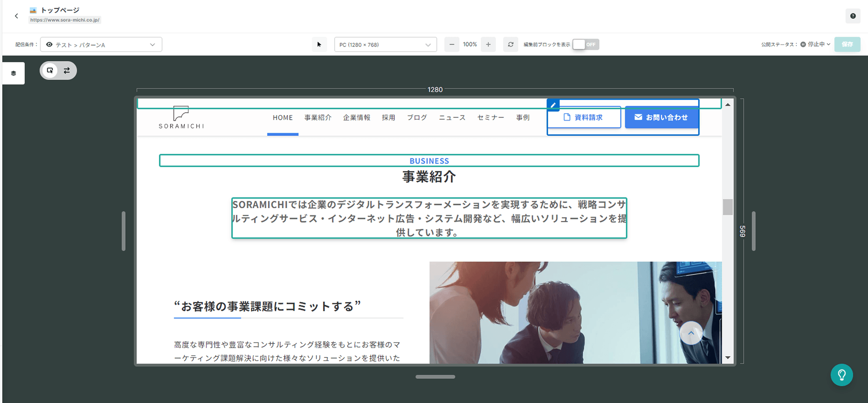Click the bottom height resize handle
The image size is (868, 403).
coord(435,377)
